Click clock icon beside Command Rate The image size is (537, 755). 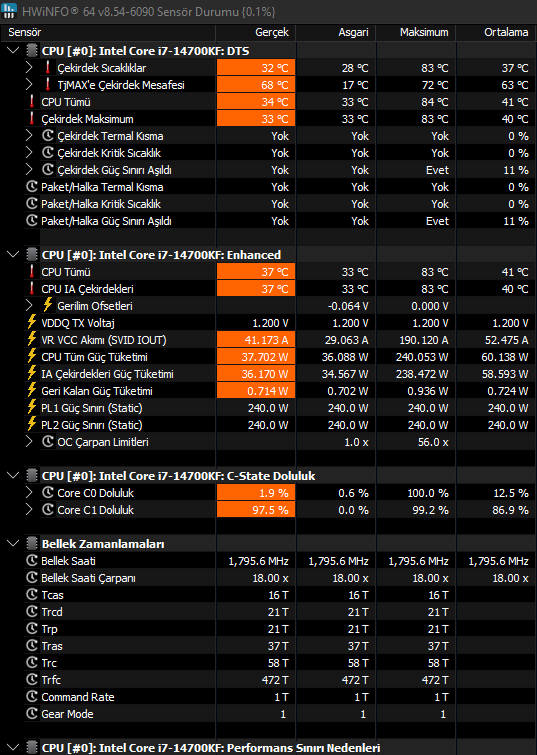click(32, 696)
